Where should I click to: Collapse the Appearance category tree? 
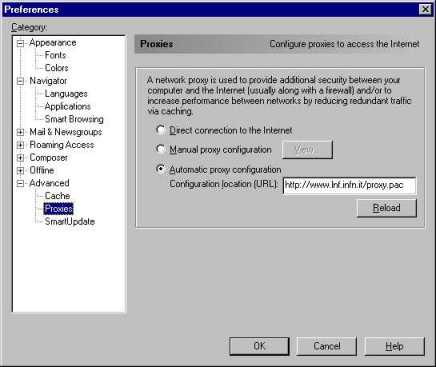pyautogui.click(x=21, y=43)
